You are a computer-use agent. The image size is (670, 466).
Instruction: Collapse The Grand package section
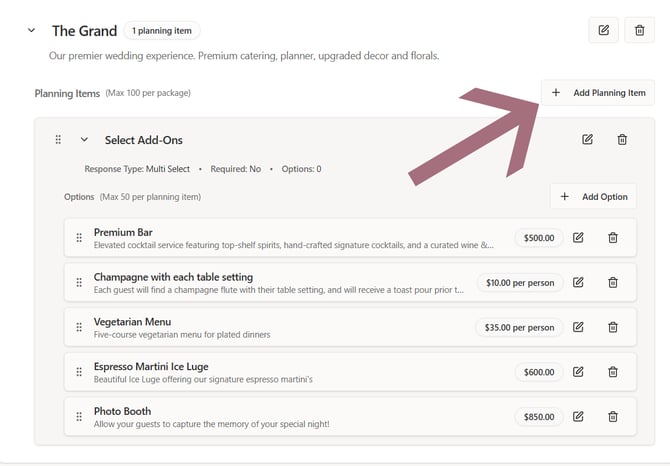coord(32,31)
